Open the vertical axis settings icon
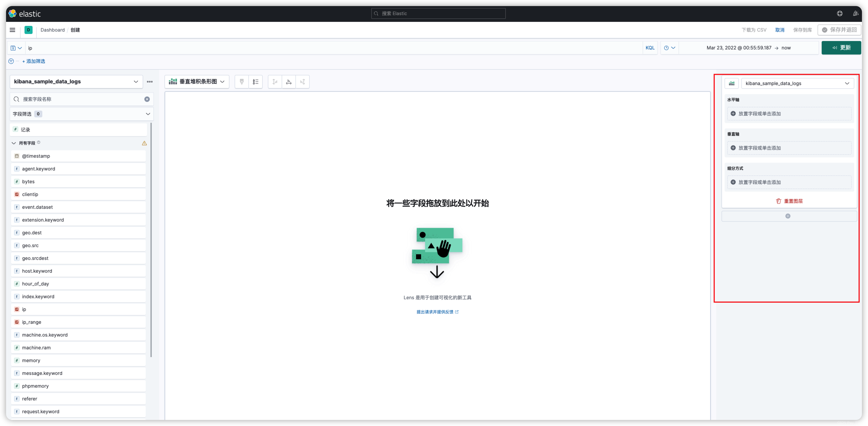 pos(275,82)
